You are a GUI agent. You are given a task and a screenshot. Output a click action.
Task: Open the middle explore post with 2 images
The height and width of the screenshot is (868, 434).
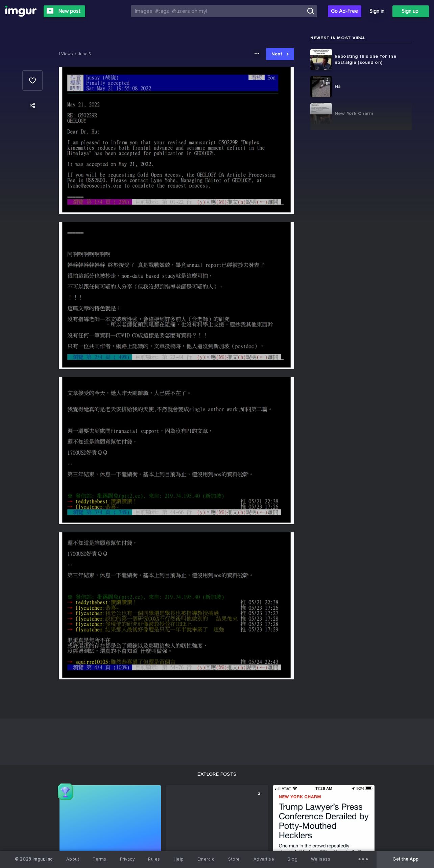coord(217,818)
